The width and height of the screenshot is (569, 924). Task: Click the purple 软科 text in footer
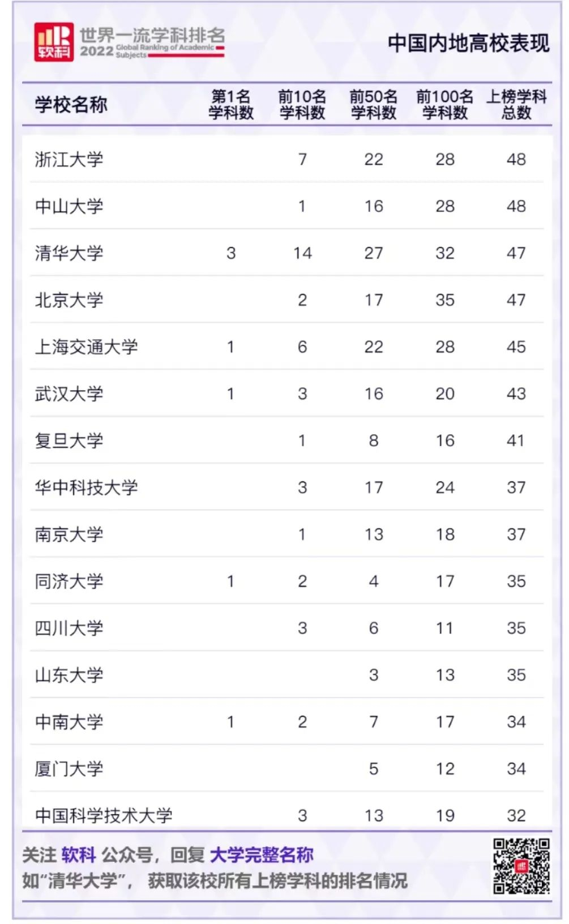[79, 855]
